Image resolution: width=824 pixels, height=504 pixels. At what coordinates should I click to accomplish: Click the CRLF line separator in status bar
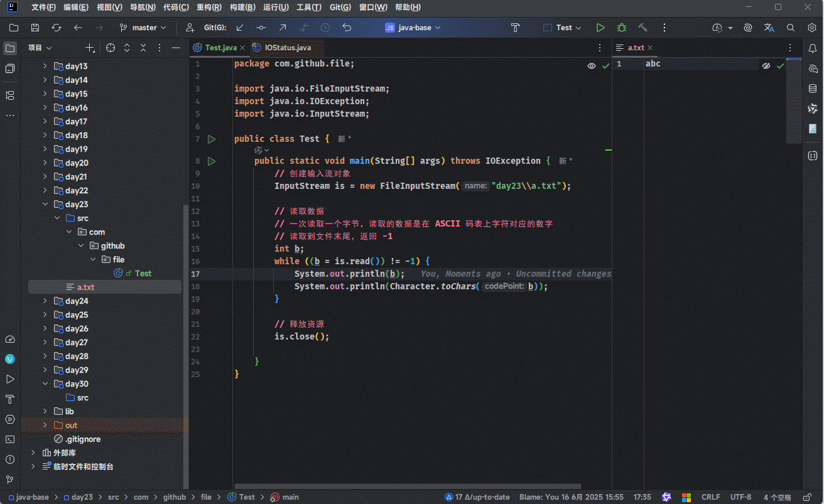pyautogui.click(x=710, y=497)
